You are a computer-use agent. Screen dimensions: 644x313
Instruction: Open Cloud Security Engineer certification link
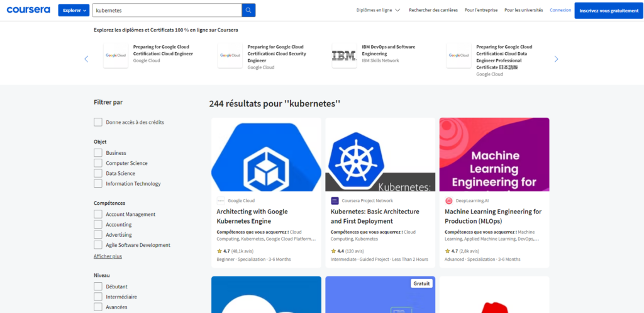277,54
